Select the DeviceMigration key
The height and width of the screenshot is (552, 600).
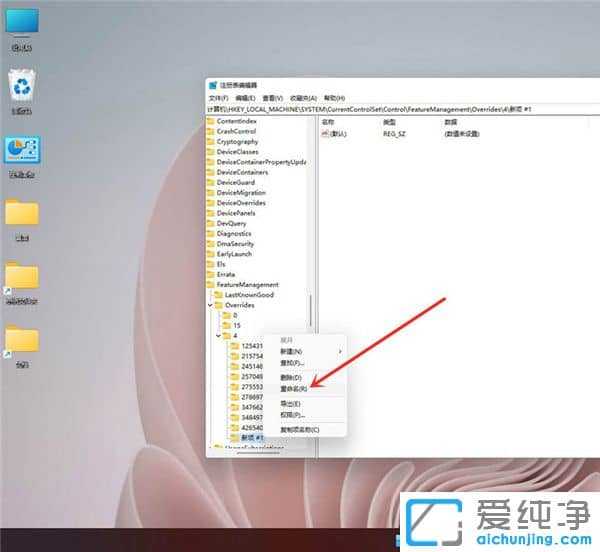click(241, 193)
